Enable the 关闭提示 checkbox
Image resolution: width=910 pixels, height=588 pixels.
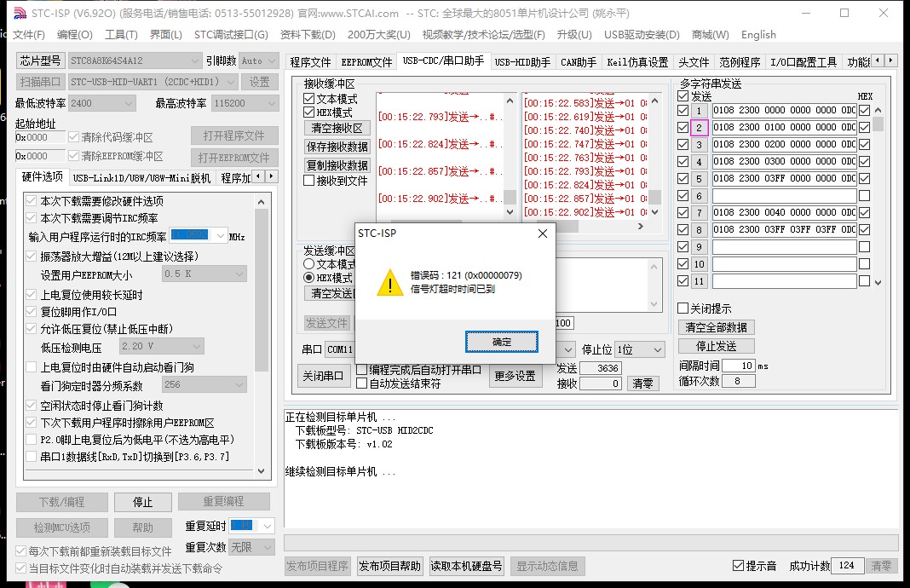point(683,308)
